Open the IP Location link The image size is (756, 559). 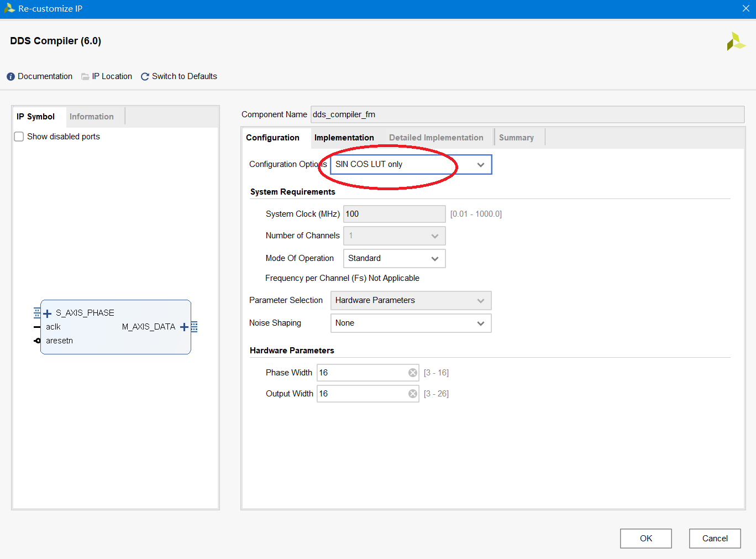[x=112, y=76]
